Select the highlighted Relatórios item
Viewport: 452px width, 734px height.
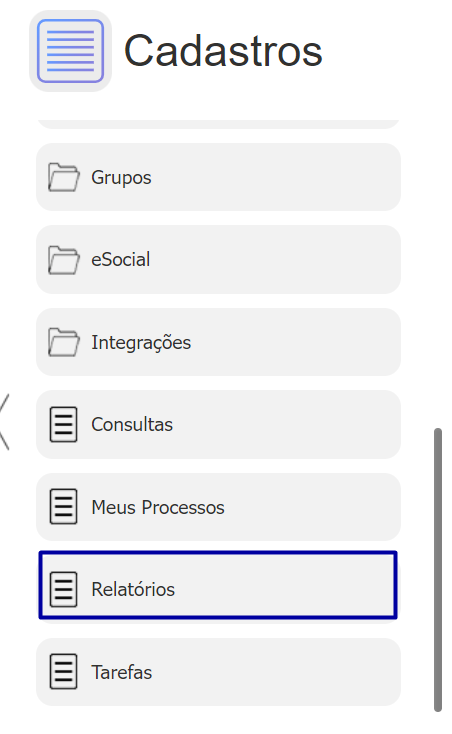219,585
